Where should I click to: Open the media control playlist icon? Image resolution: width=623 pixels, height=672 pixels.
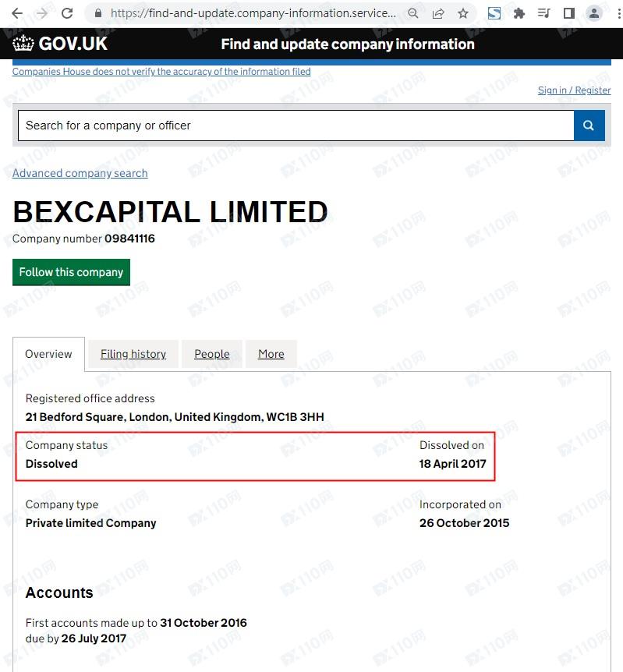[543, 13]
